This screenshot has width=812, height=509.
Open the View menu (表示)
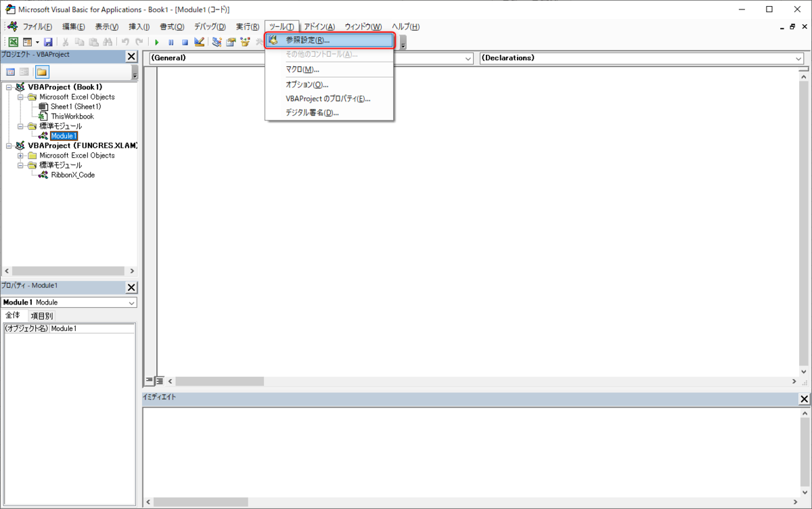tap(107, 26)
